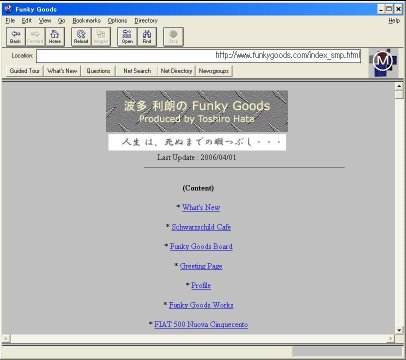406x360 pixels.
Task: Click the FIAT 500 Nuova Cinquecento link
Action: click(x=201, y=324)
